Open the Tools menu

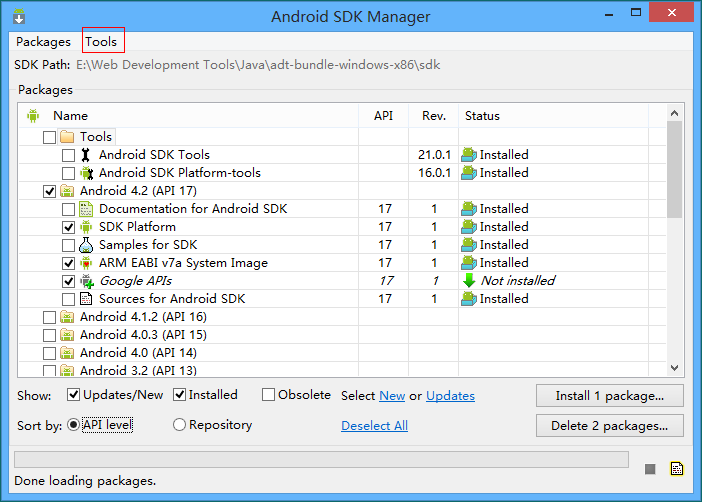tap(101, 42)
